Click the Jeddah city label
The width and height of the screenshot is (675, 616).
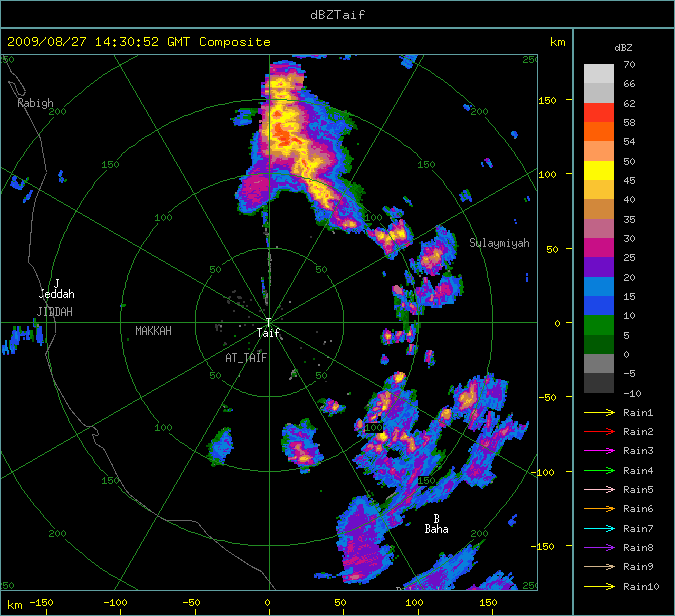point(56,294)
